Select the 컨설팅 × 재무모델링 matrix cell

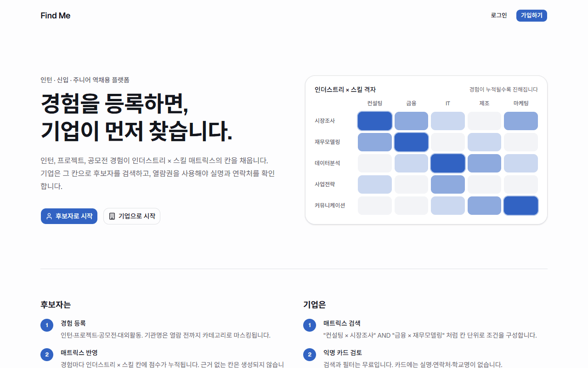coord(375,142)
